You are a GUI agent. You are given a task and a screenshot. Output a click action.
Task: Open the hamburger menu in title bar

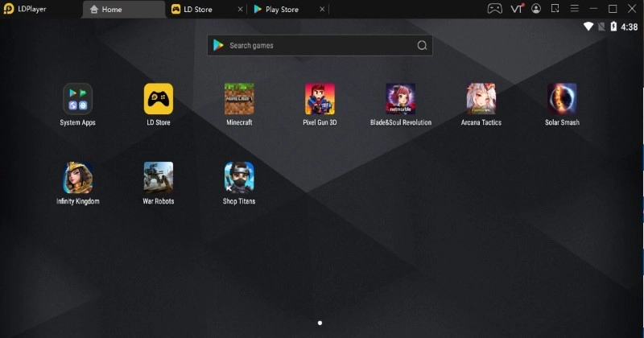click(x=574, y=9)
